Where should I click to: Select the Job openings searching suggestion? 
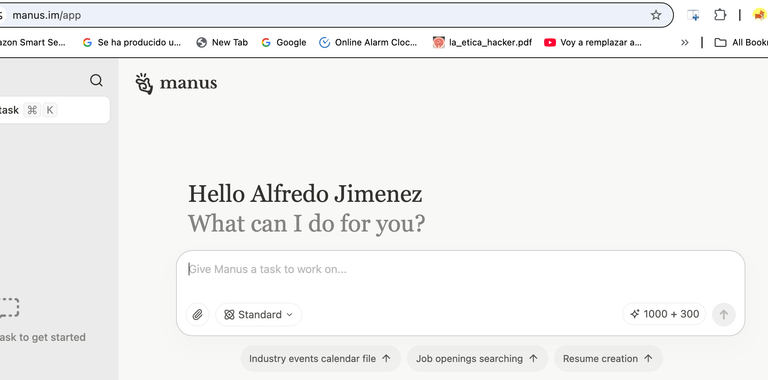point(477,358)
